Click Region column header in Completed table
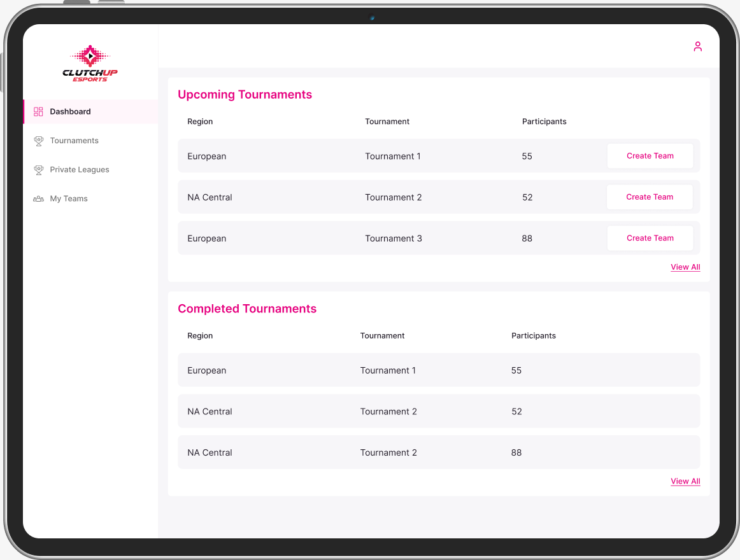Image resolution: width=740 pixels, height=560 pixels. coord(200,335)
